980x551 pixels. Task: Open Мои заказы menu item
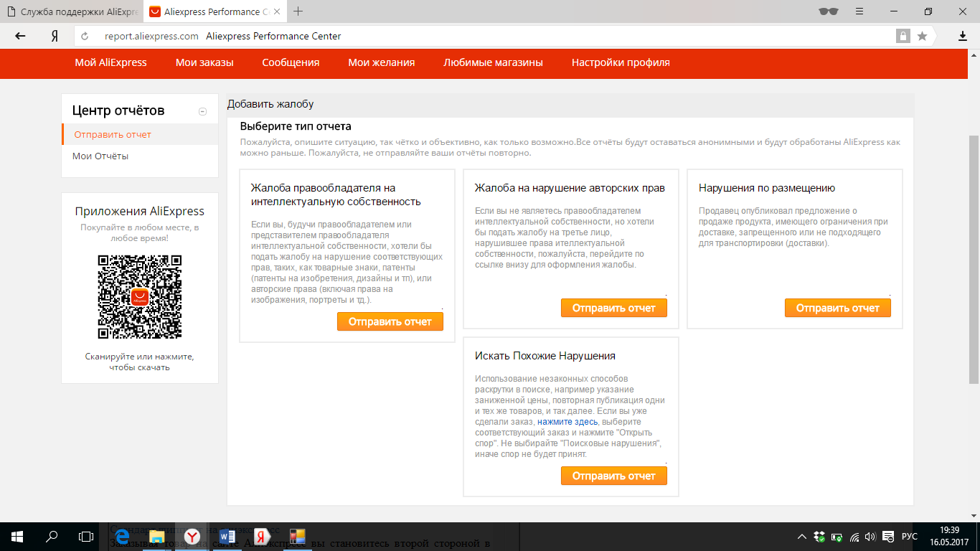(204, 62)
